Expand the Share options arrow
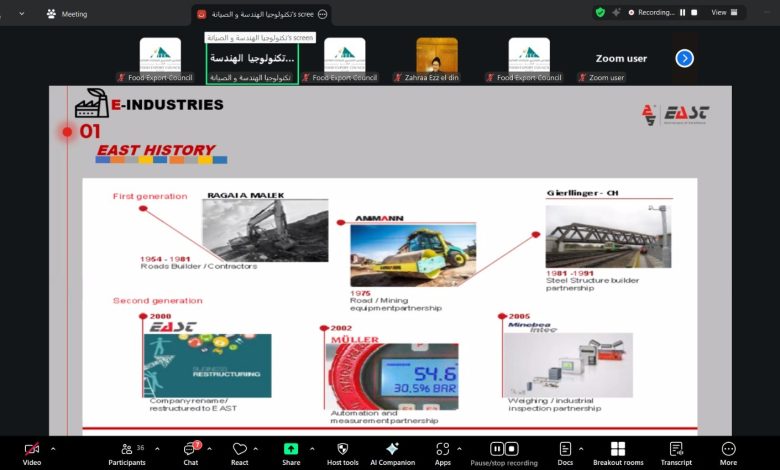Image resolution: width=780 pixels, height=470 pixels. (x=312, y=449)
